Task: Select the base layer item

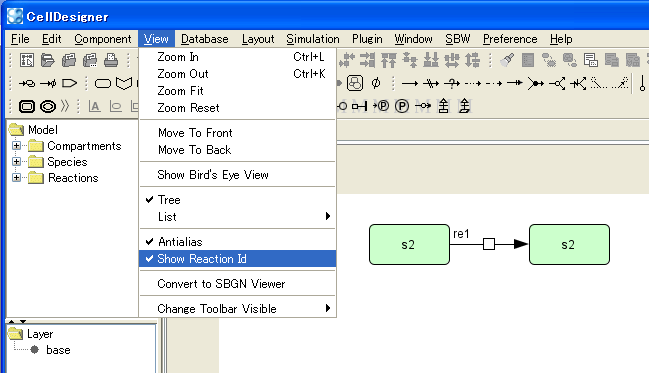Action: [58, 350]
